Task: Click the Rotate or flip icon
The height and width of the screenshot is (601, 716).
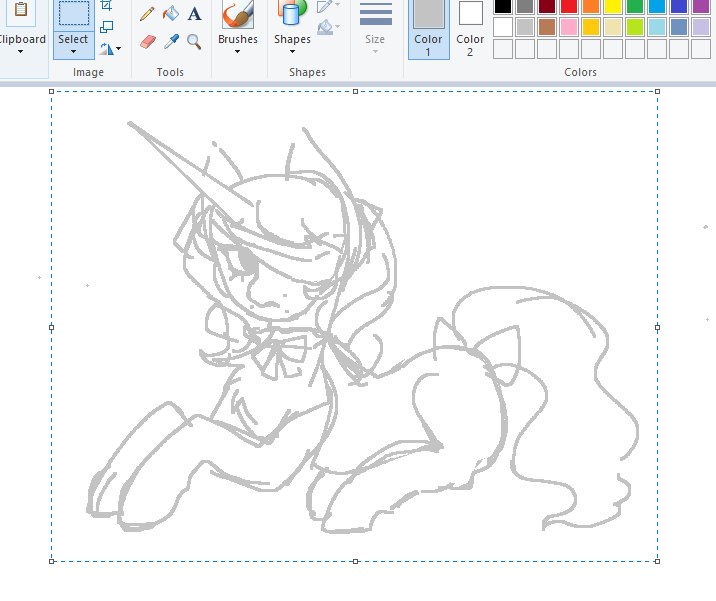Action: point(106,48)
